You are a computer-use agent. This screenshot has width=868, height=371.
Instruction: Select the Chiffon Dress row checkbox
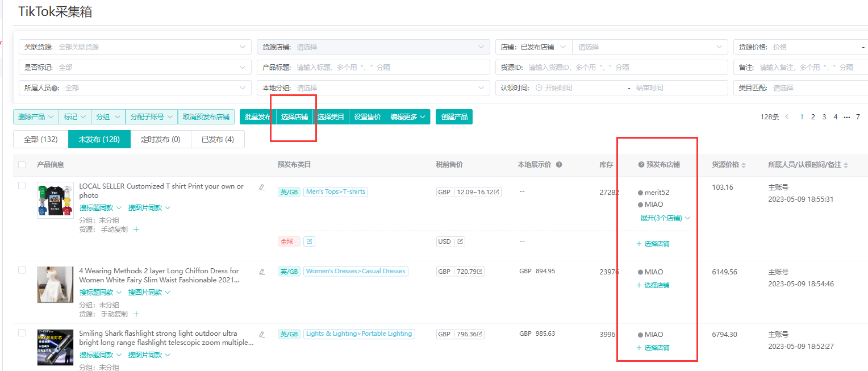coord(22,270)
